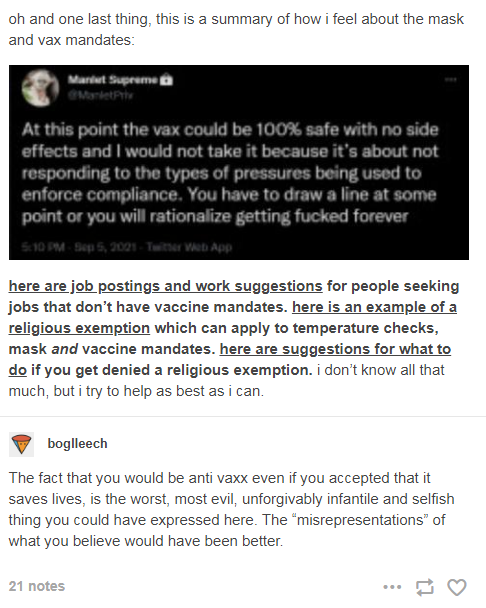The height and width of the screenshot is (608, 486).
Task: Click the tweet's three-dot more icon
Action: coord(450,80)
